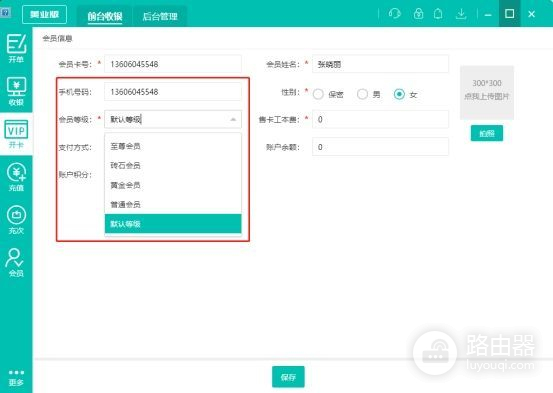This screenshot has width=553, height=393.
Task: Focus the 售卡工本费 input field
Action: click(x=380, y=119)
